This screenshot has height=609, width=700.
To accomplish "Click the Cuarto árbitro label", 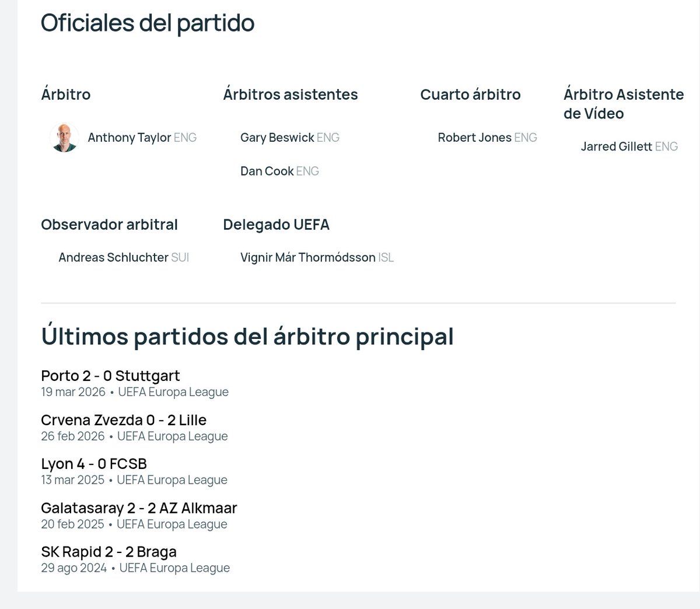I will click(470, 94).
